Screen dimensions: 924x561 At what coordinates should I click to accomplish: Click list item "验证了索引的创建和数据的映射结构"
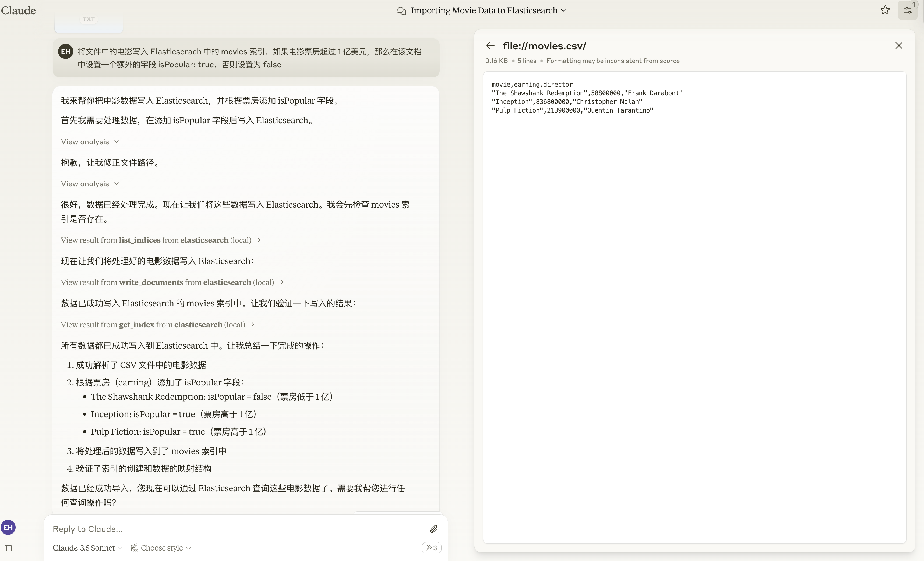144,469
